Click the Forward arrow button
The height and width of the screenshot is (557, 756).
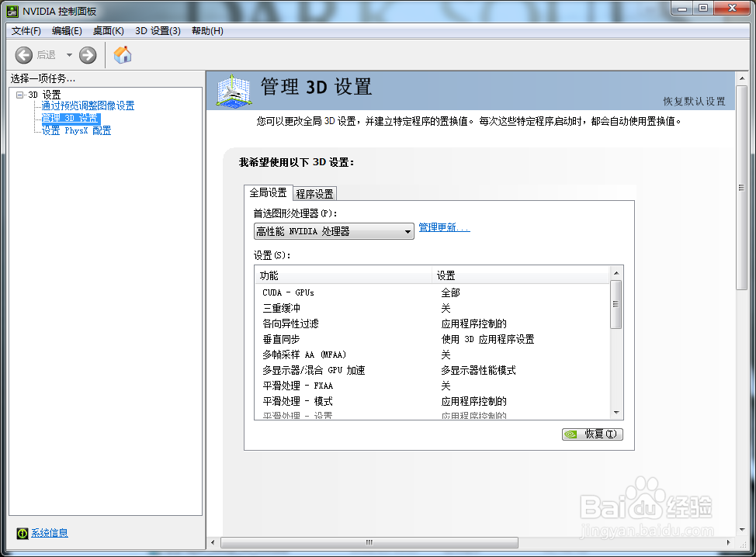pyautogui.click(x=88, y=55)
